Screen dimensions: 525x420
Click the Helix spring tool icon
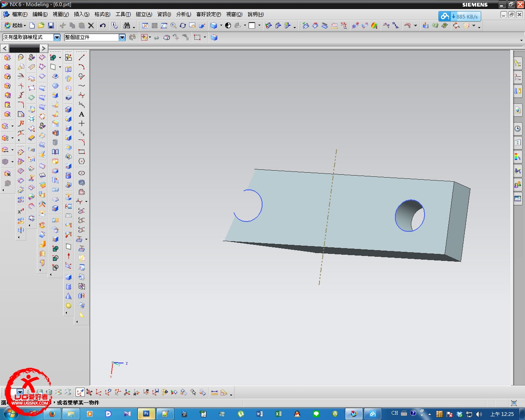coord(82,183)
